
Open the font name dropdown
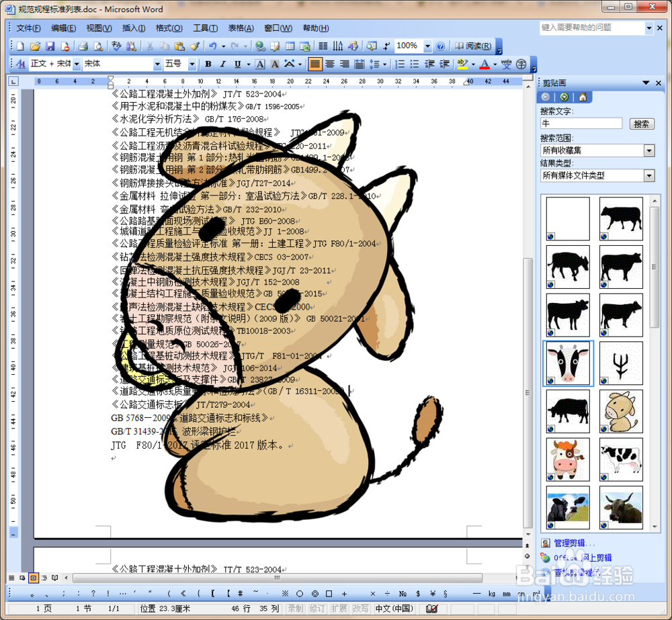click(157, 64)
